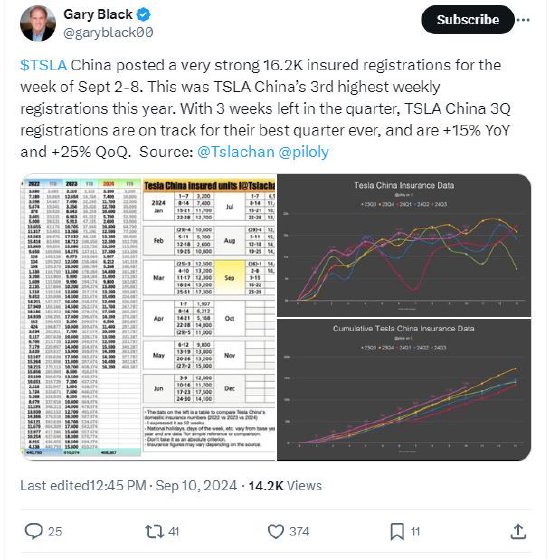Open the @Tslachan mention
This screenshot has height=559, width=550.
tap(236, 152)
